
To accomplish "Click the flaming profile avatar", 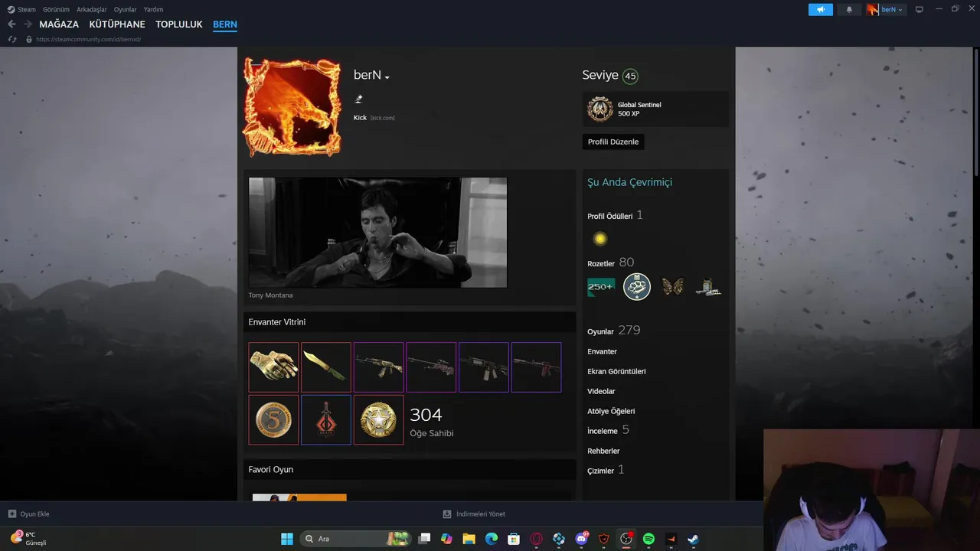I will pos(292,106).
